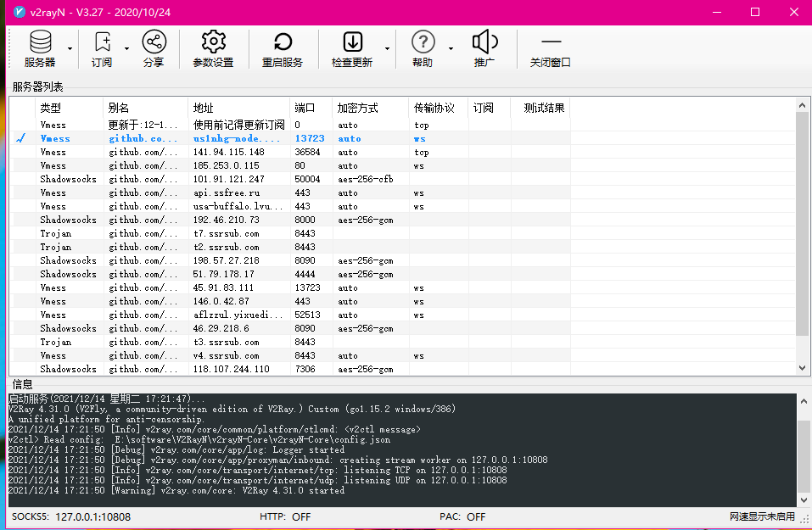Expand the 订阅 dropdown arrow

pyautogui.click(x=127, y=48)
